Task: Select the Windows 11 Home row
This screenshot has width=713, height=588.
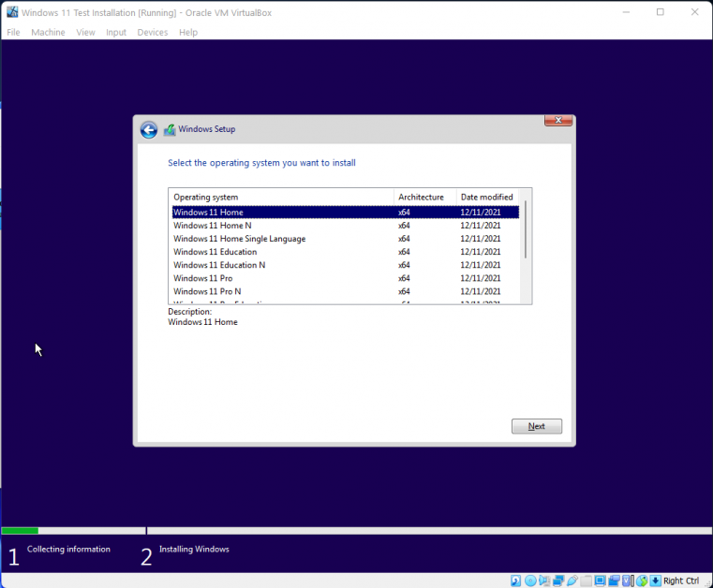Action: click(346, 213)
